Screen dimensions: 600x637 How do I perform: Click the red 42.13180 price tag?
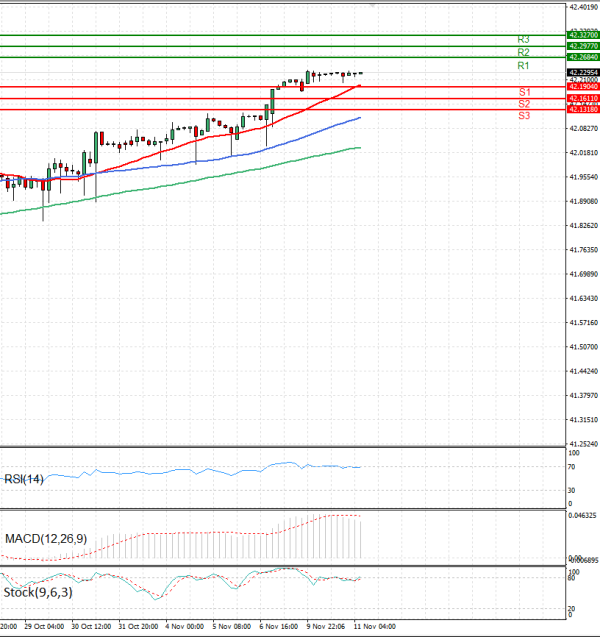[x=582, y=110]
